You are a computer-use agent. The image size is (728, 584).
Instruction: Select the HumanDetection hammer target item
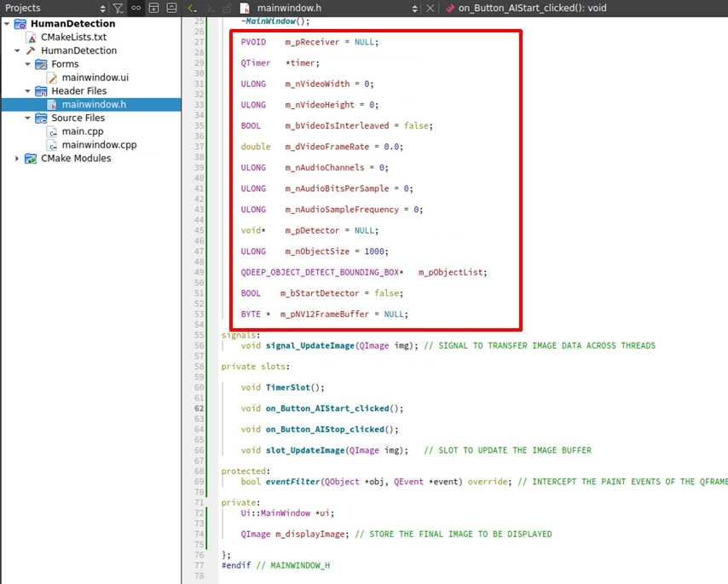[x=79, y=50]
